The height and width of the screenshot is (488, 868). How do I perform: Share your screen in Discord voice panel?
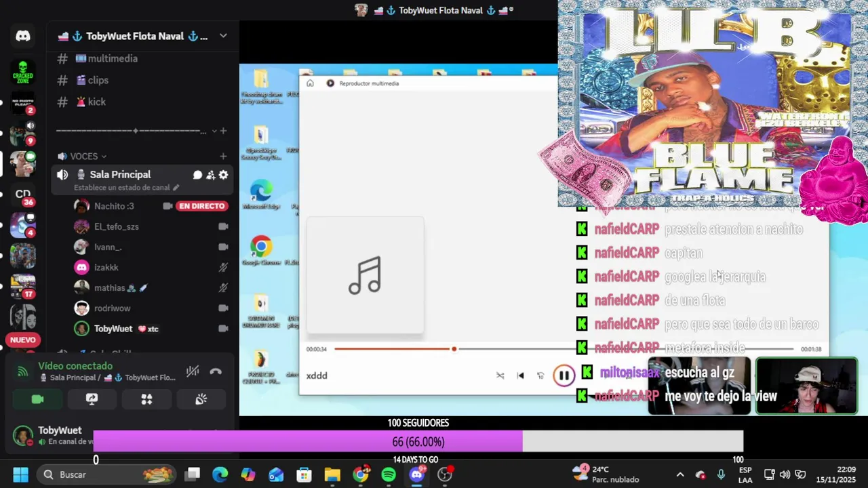(x=92, y=399)
